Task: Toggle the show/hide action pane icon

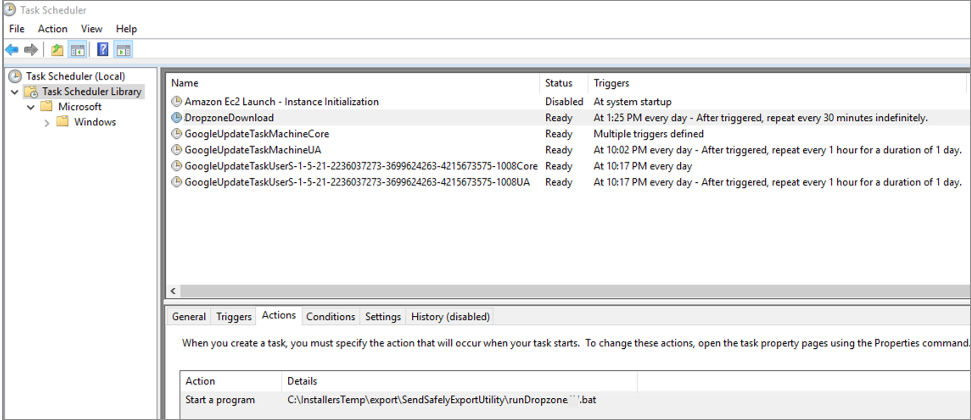Action: click(x=123, y=50)
